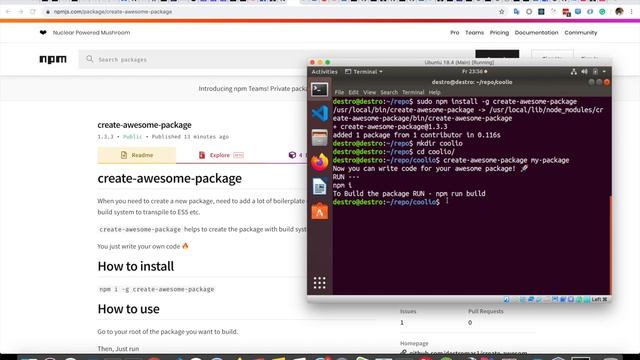
Task: Open the Ubuntu clock showing Fr 23:56
Action: click(x=474, y=72)
